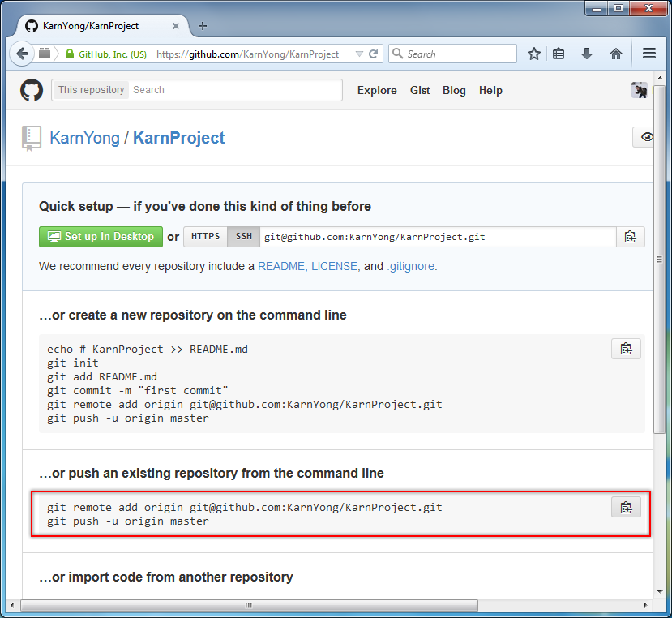The width and height of the screenshot is (672, 618).
Task: Bookmark this page with the star icon
Action: [534, 54]
